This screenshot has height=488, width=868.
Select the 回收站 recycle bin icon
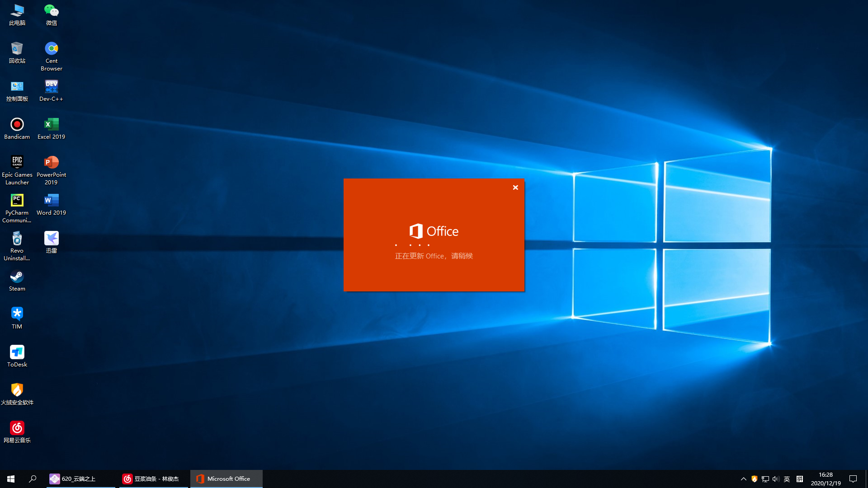click(x=17, y=53)
